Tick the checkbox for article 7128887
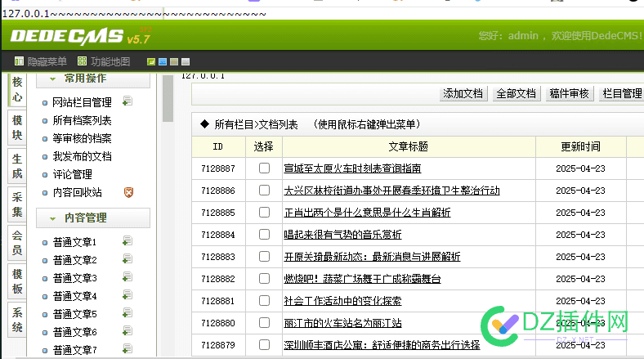The height and width of the screenshot is (359, 644). (x=264, y=168)
